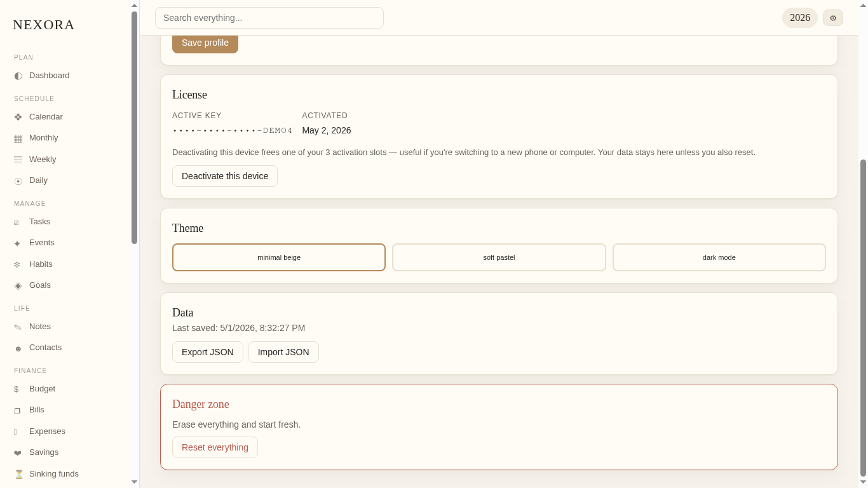This screenshot has width=868, height=488.
Task: Click the Goals diamond icon
Action: click(18, 285)
